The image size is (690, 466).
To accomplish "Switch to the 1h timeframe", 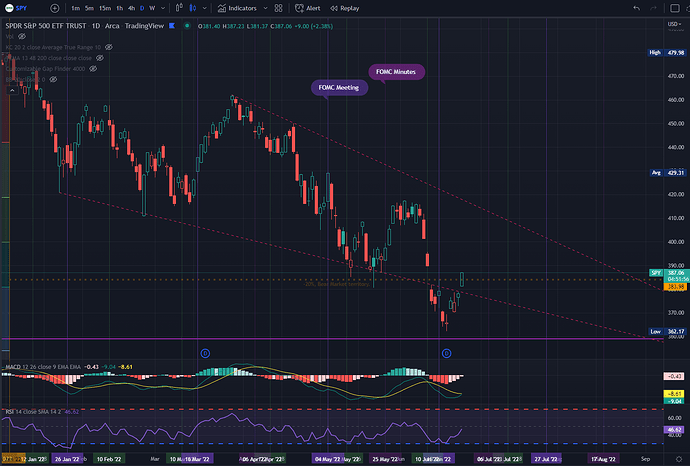I will [x=120, y=8].
